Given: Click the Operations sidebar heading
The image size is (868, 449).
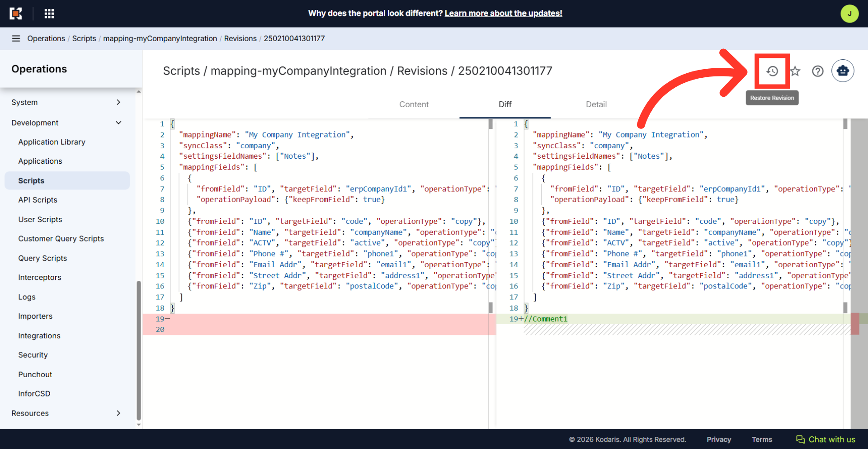Looking at the screenshot, I should (39, 69).
